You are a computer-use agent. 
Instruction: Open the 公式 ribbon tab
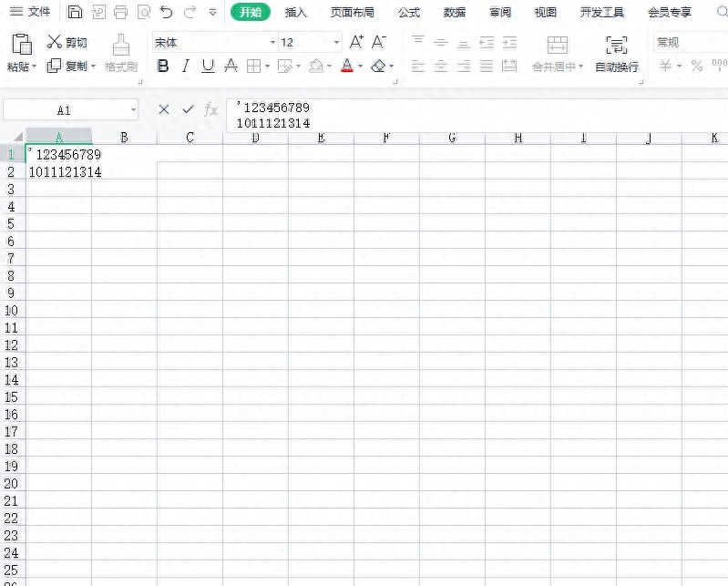coord(408,12)
